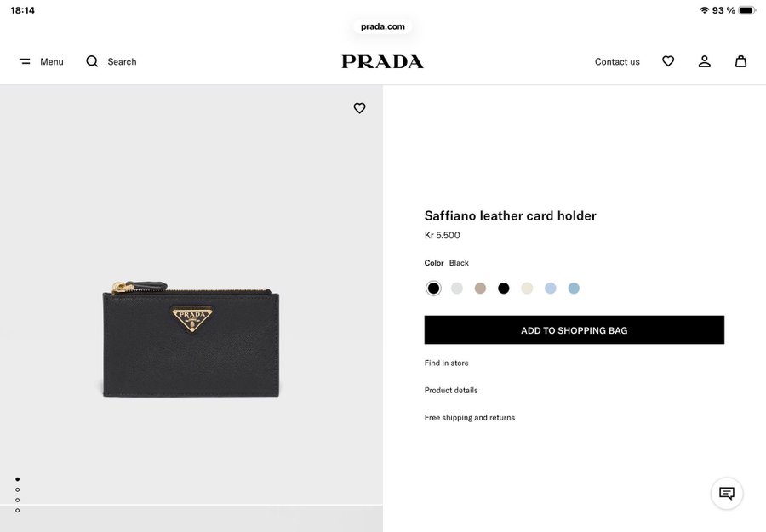Jump to the fourth image dot

tap(17, 510)
